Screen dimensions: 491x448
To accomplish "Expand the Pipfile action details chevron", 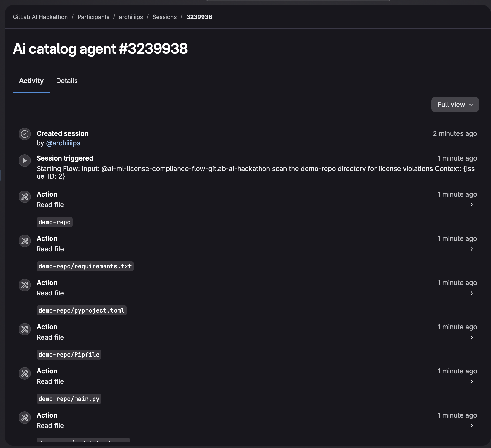I will (x=472, y=337).
